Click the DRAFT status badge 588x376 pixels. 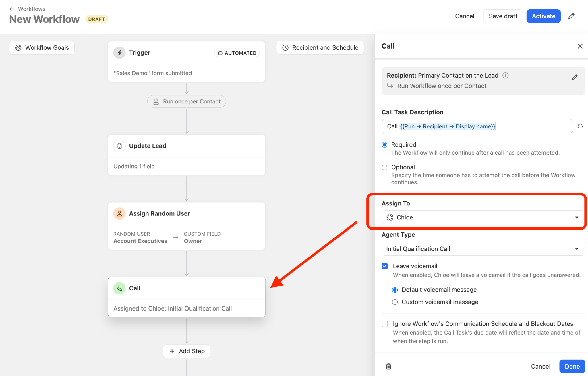(96, 19)
